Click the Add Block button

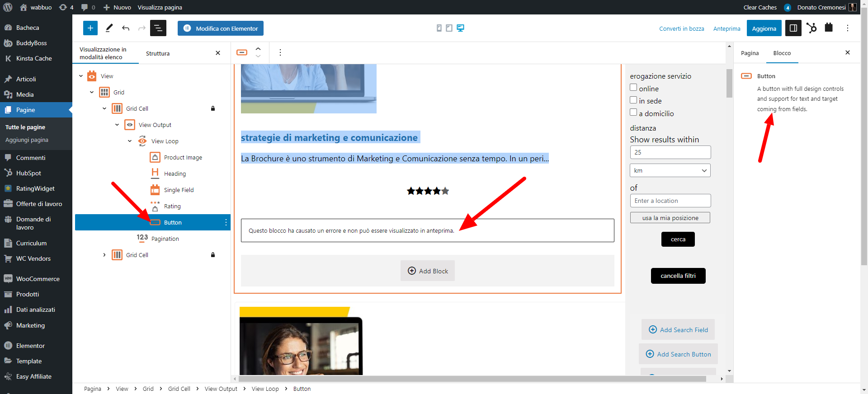click(428, 271)
